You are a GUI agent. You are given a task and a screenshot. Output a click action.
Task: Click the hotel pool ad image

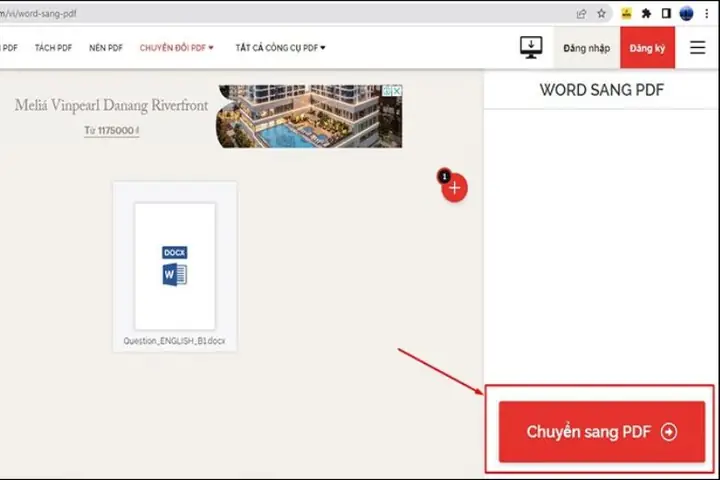pyautogui.click(x=309, y=116)
